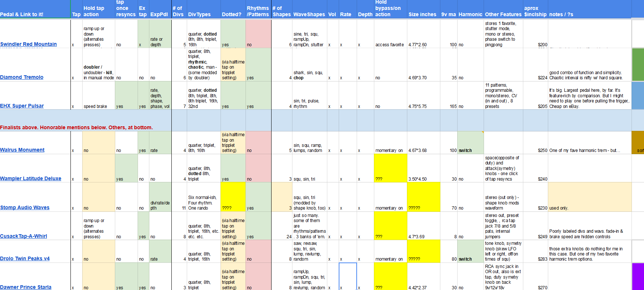The image size is (644, 290).
Task: Click the 'tap once resyncs' column header
Action: click(x=126, y=9)
